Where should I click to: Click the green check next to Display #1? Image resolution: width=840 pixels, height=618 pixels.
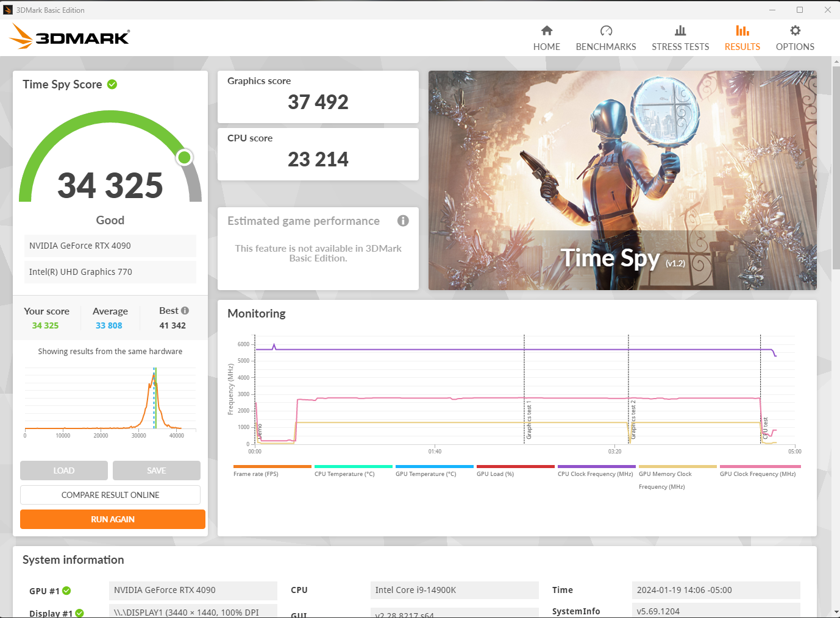79,613
